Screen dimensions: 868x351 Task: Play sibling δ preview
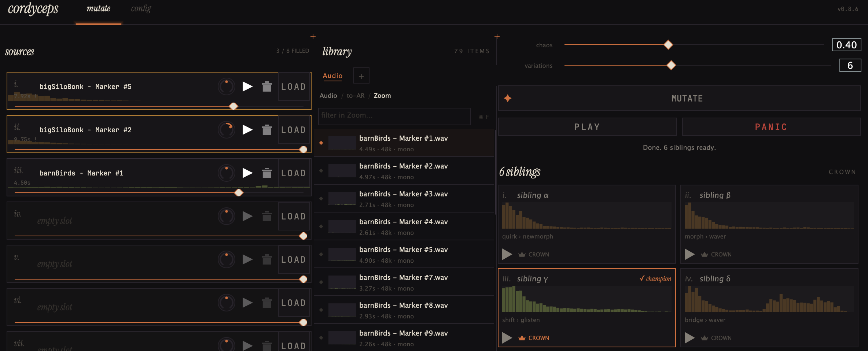click(x=689, y=337)
